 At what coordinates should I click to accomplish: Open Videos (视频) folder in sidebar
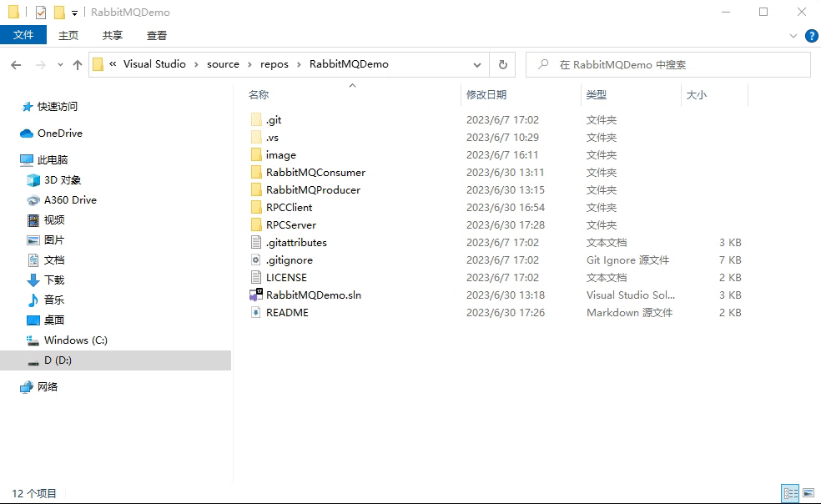[46, 220]
